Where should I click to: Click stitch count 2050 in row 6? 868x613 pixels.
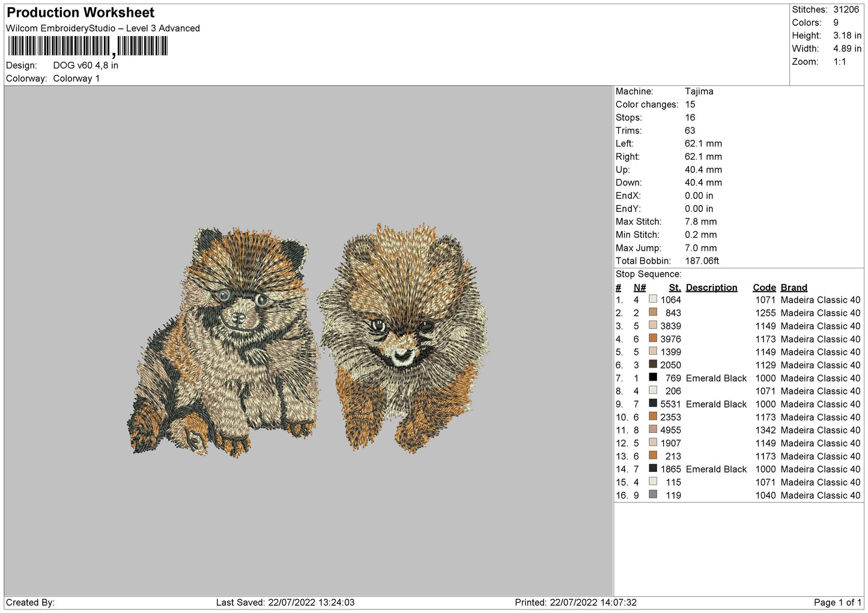click(670, 365)
